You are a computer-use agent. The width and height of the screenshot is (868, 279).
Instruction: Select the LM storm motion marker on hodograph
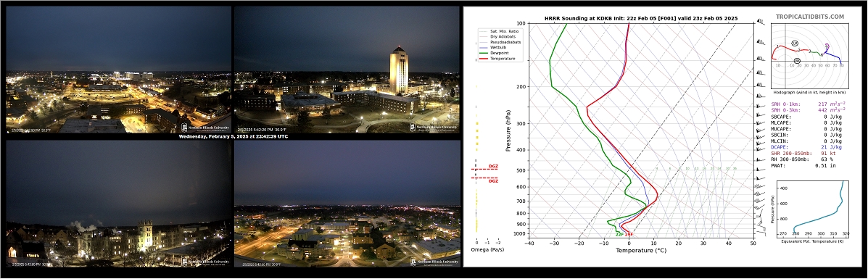795,43
